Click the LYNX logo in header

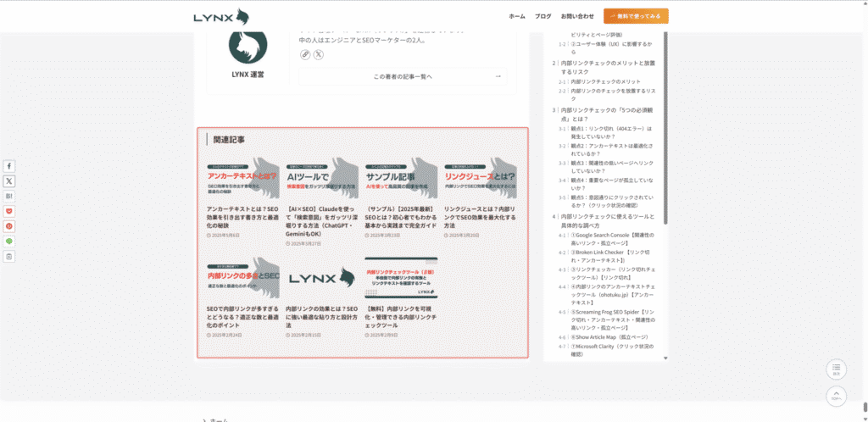click(220, 16)
